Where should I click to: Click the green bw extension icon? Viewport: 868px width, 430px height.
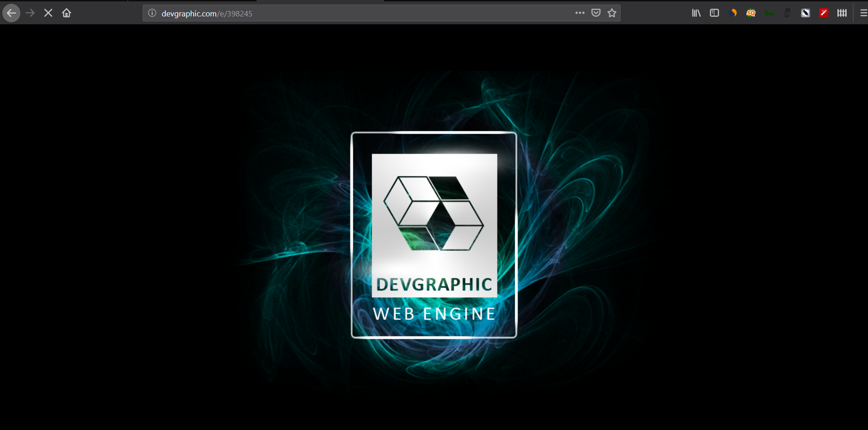(x=769, y=13)
